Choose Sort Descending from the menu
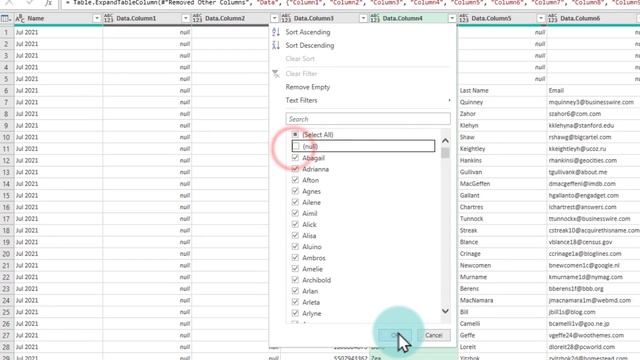Screen dimensions: 640x360 pos(310,45)
